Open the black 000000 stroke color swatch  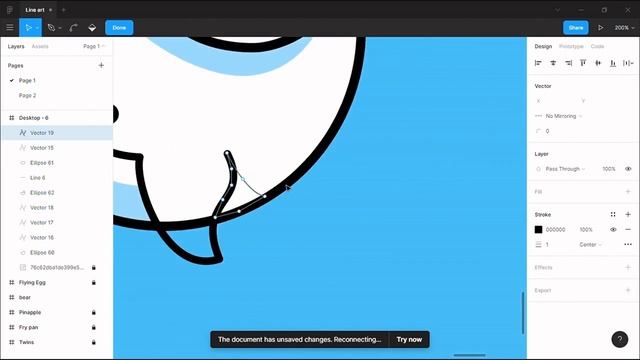538,229
